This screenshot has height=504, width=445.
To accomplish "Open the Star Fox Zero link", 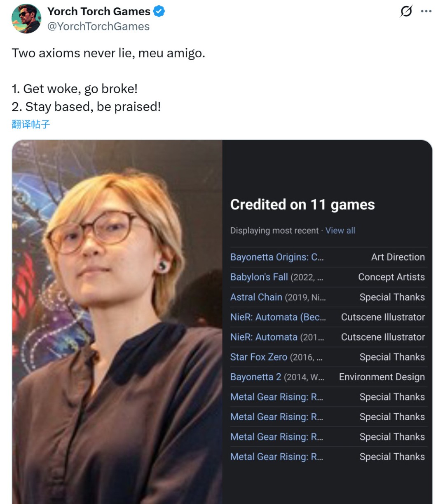I will click(x=259, y=357).
